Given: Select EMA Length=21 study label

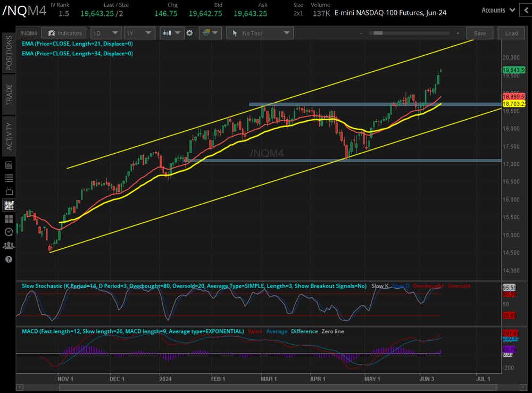Looking at the screenshot, I should click(77, 44).
